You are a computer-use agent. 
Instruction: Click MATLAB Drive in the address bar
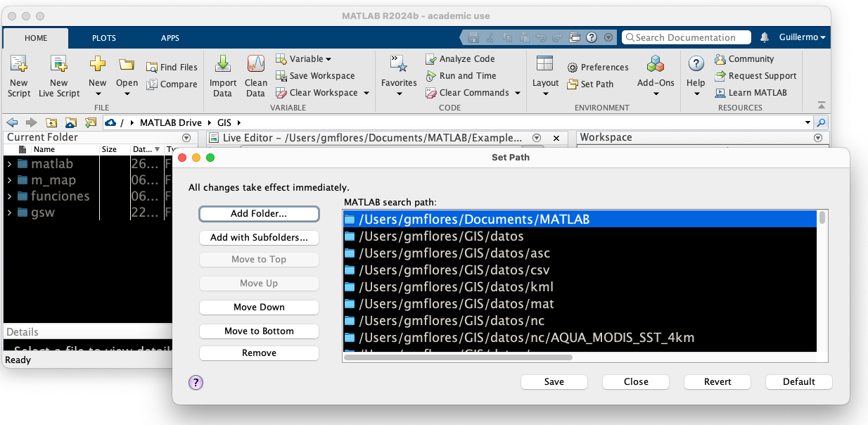[170, 122]
